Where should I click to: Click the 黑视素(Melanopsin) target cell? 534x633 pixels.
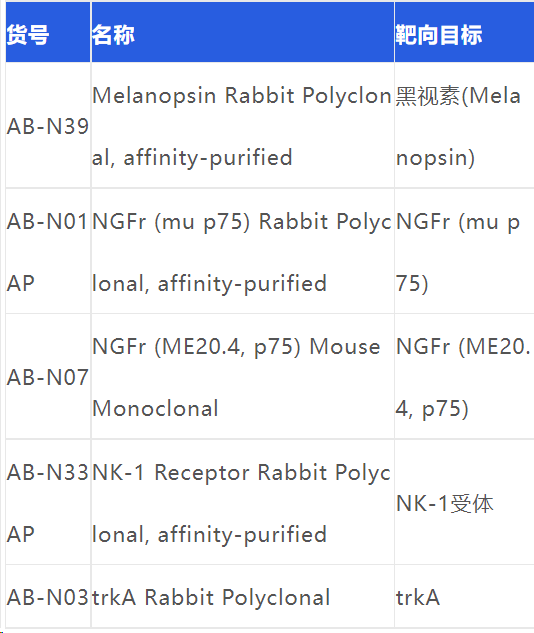pyautogui.click(x=458, y=126)
